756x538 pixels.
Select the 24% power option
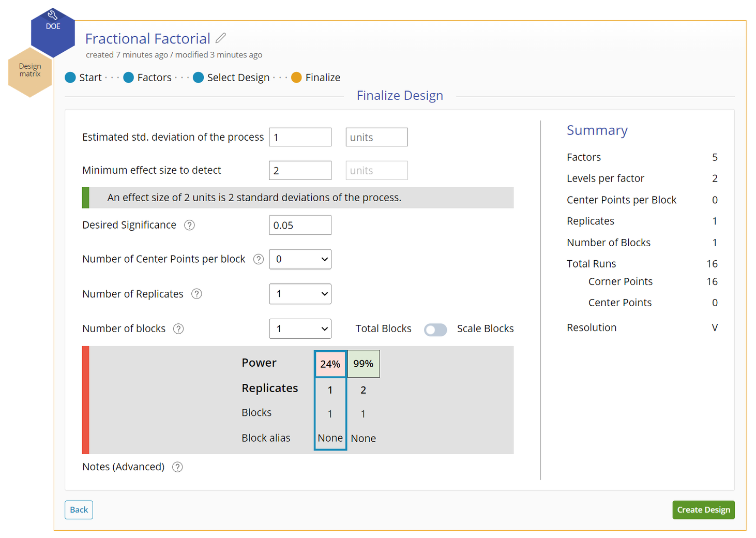click(330, 364)
